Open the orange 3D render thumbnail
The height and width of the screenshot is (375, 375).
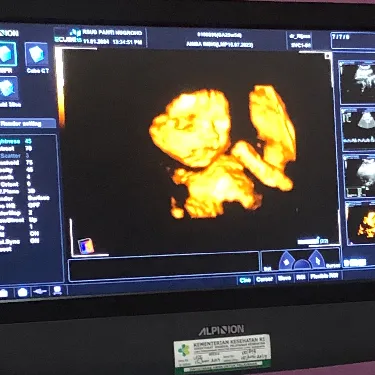click(361, 223)
